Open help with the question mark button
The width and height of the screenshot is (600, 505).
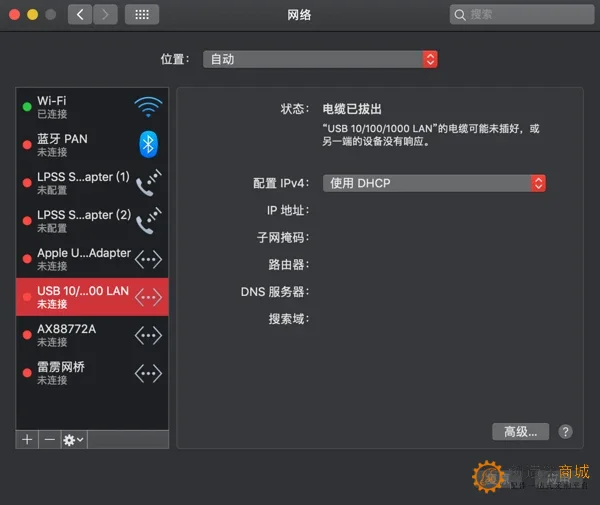(x=565, y=432)
